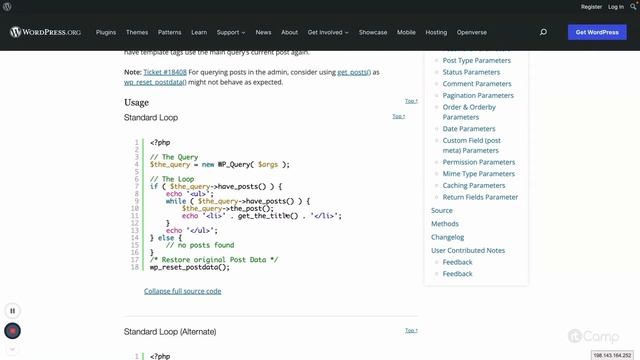Open the wp_reset_postdata() link in note

point(155,82)
